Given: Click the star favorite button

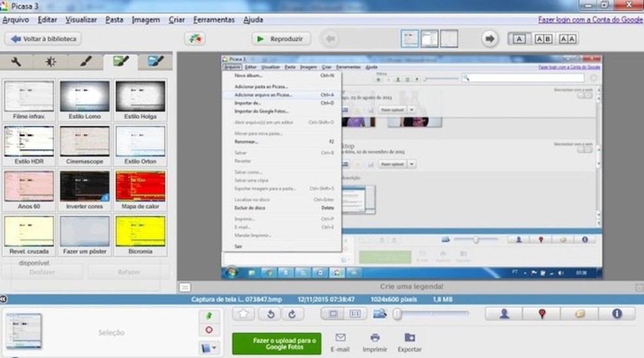Looking at the screenshot, I should pos(243,314).
